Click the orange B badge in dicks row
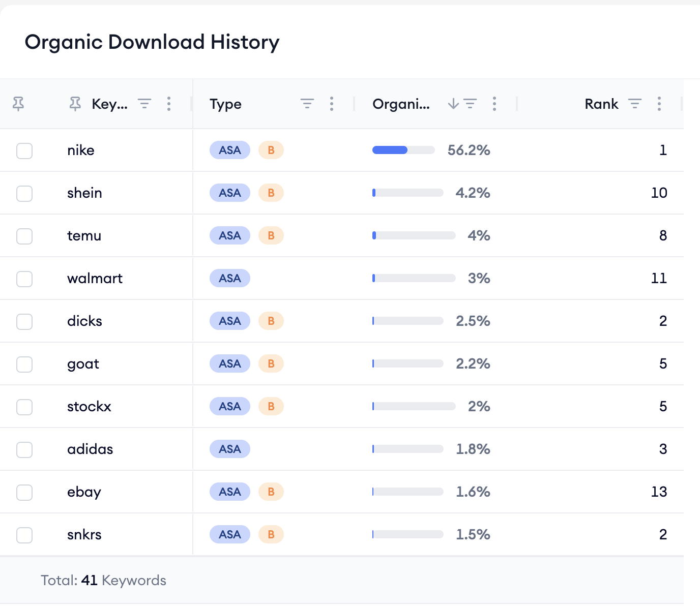 pyautogui.click(x=271, y=321)
